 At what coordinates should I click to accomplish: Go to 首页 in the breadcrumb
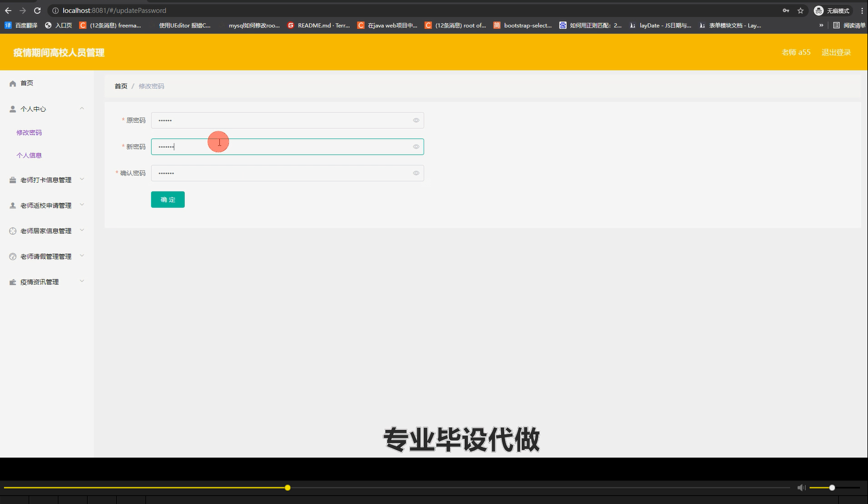(x=121, y=86)
